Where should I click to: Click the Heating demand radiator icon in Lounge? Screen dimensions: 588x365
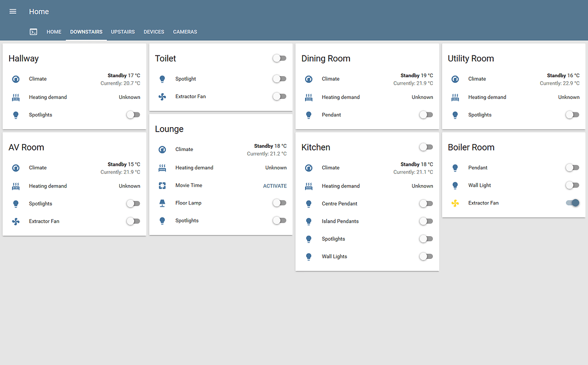161,167
